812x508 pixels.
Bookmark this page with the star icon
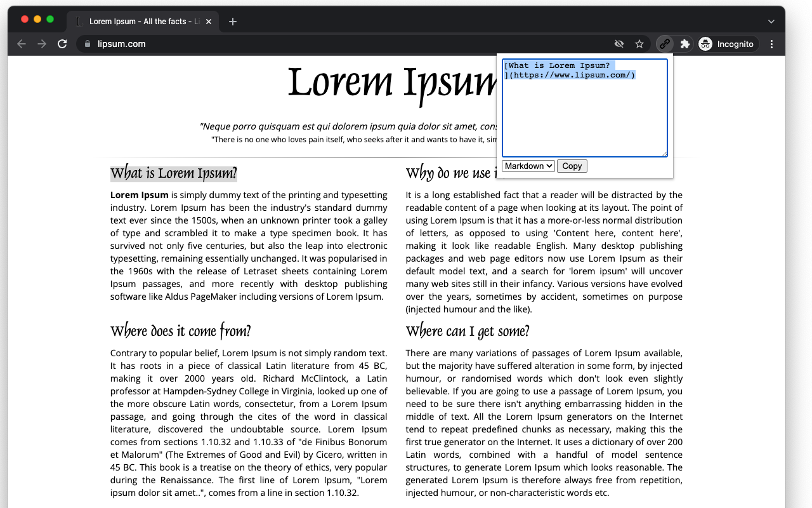click(639, 44)
